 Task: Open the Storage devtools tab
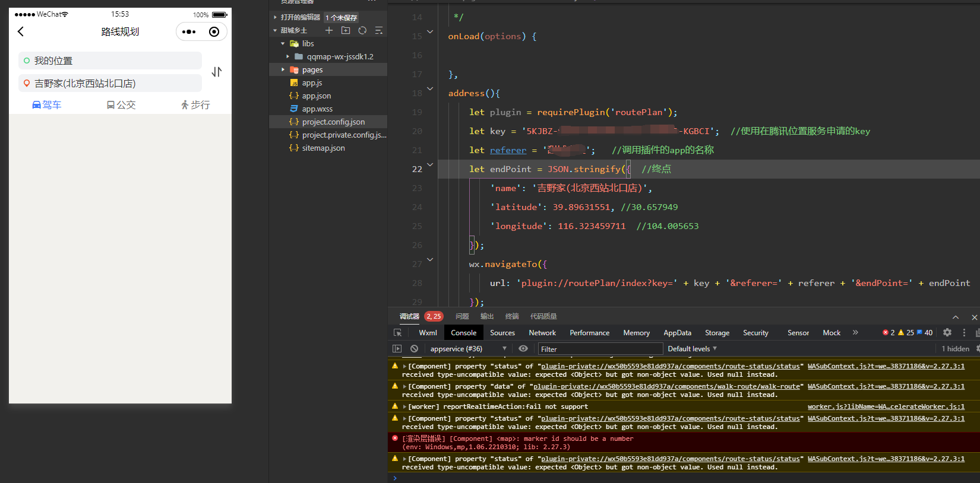[x=717, y=333]
